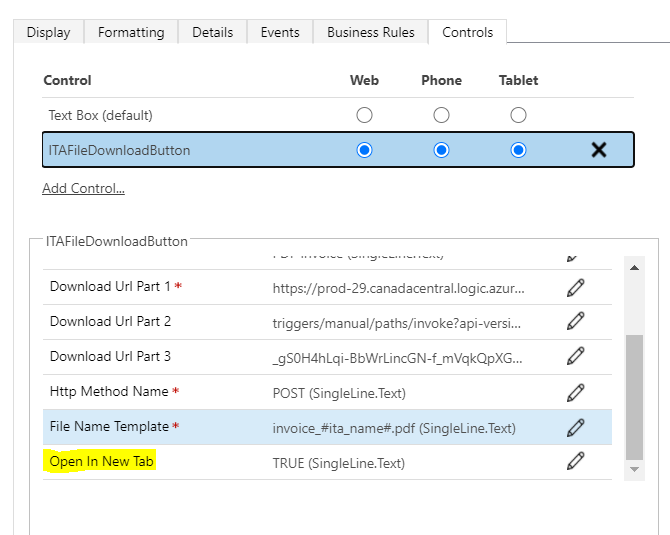This screenshot has width=670, height=535.
Task: Select the Controls tab
Action: click(x=467, y=32)
